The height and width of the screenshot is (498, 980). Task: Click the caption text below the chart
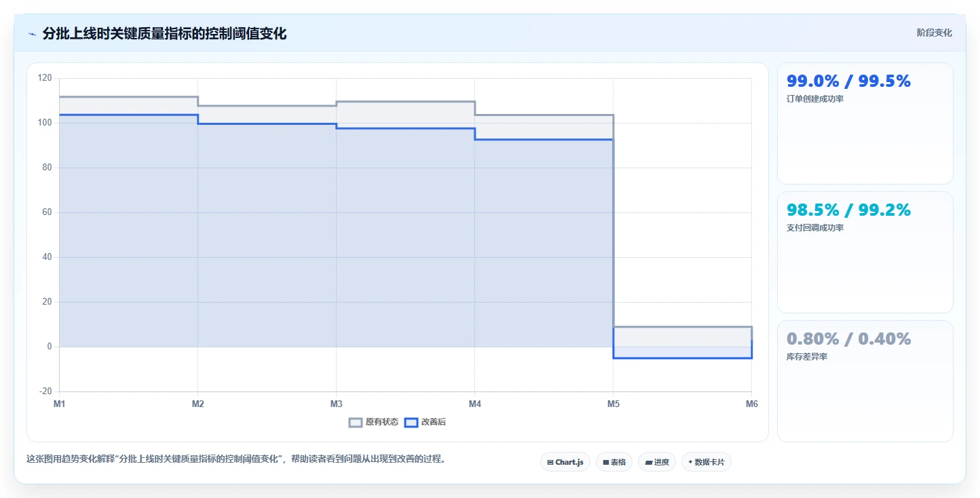pos(237,459)
